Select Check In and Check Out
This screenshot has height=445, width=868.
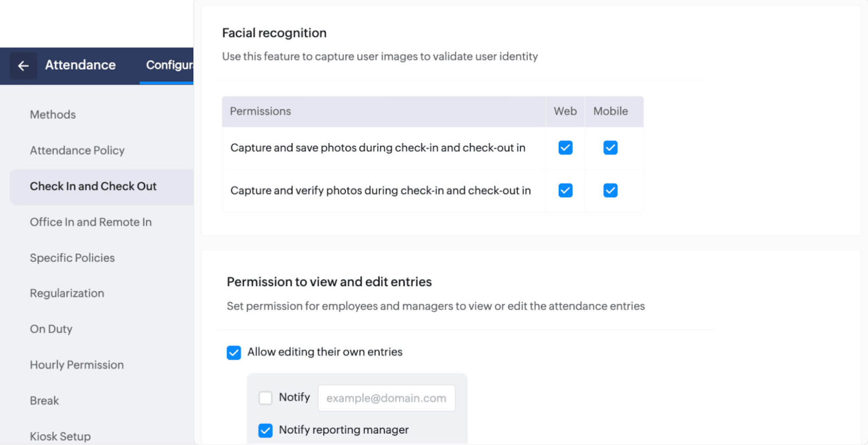coord(93,186)
